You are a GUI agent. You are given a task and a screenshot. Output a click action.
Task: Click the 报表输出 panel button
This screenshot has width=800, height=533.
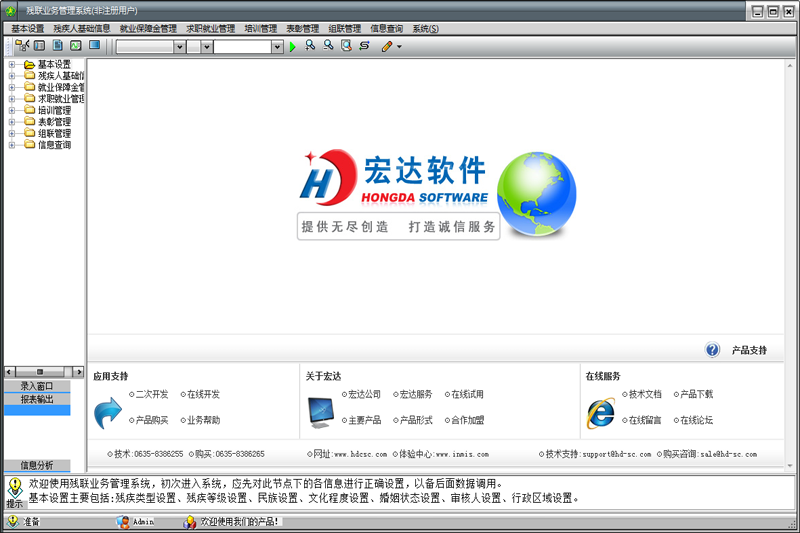pos(37,399)
